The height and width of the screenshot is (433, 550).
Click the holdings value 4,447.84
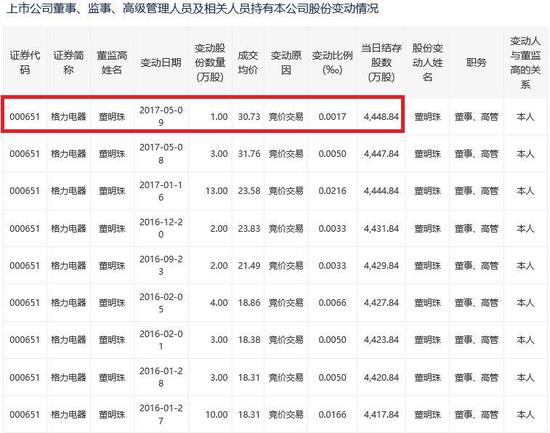381,154
